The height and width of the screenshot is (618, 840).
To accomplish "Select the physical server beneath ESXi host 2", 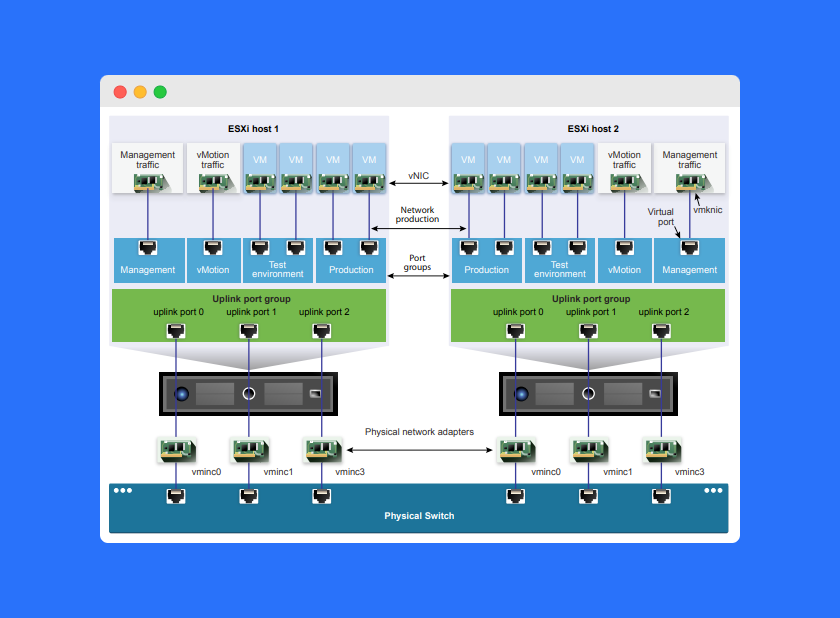I will (x=587, y=394).
